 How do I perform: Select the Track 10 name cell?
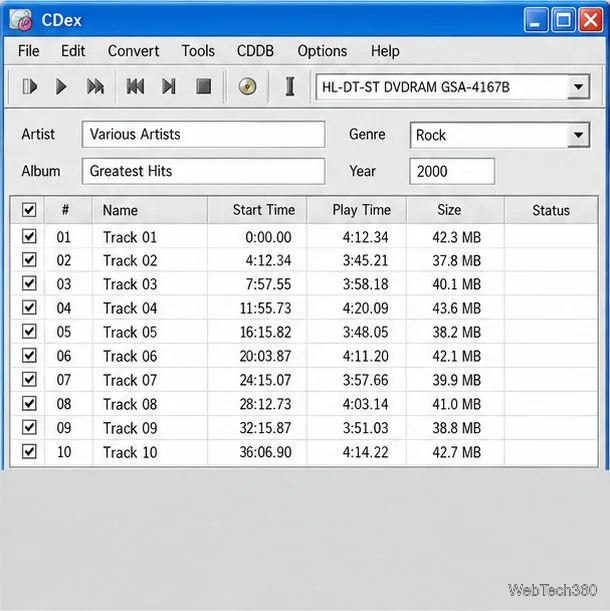pos(150,452)
